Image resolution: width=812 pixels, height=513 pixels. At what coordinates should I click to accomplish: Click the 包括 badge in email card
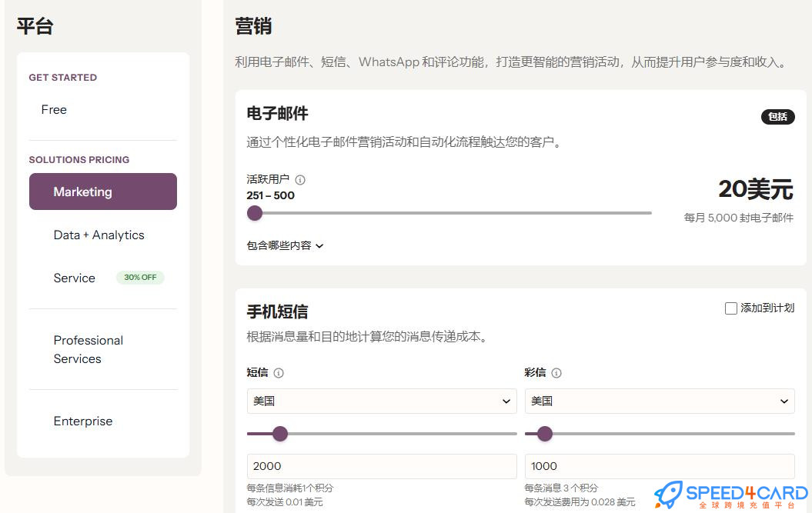pyautogui.click(x=777, y=117)
